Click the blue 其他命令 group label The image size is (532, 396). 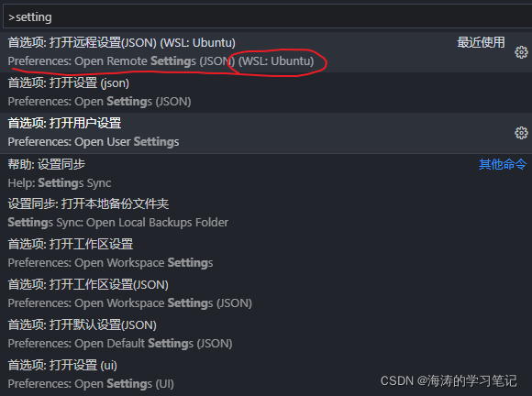click(x=503, y=164)
